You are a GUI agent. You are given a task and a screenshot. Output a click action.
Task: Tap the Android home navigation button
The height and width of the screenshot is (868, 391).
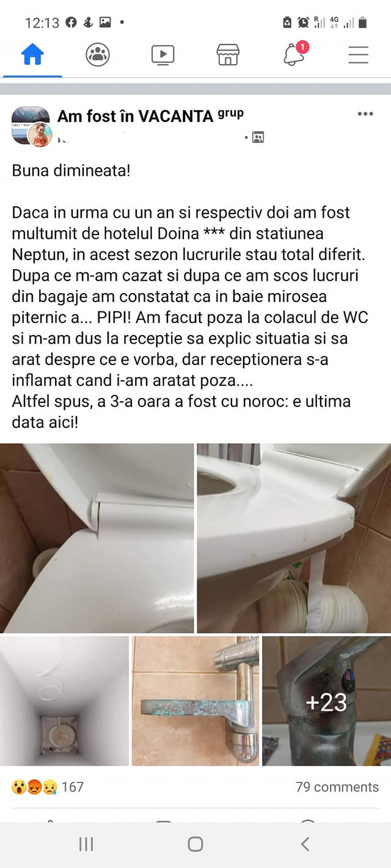tap(195, 844)
